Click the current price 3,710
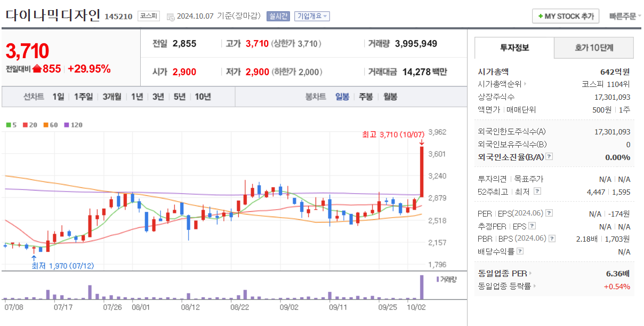The height and width of the screenshot is (326, 644). (27, 51)
